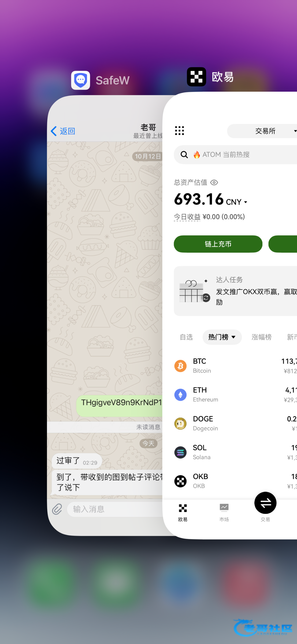The image size is (297, 644).
Task: Tap the search magnifier icon
Action: tap(184, 155)
